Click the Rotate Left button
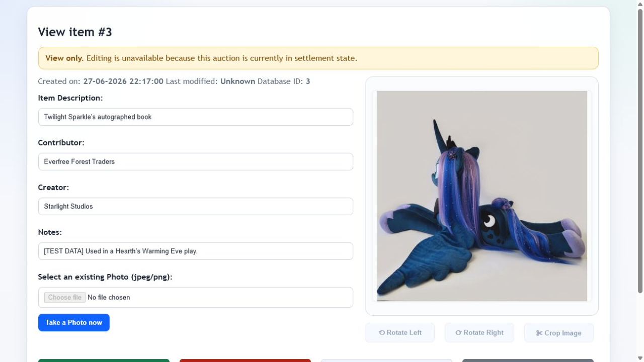Viewport: 644px width, 362px height. pos(400,332)
